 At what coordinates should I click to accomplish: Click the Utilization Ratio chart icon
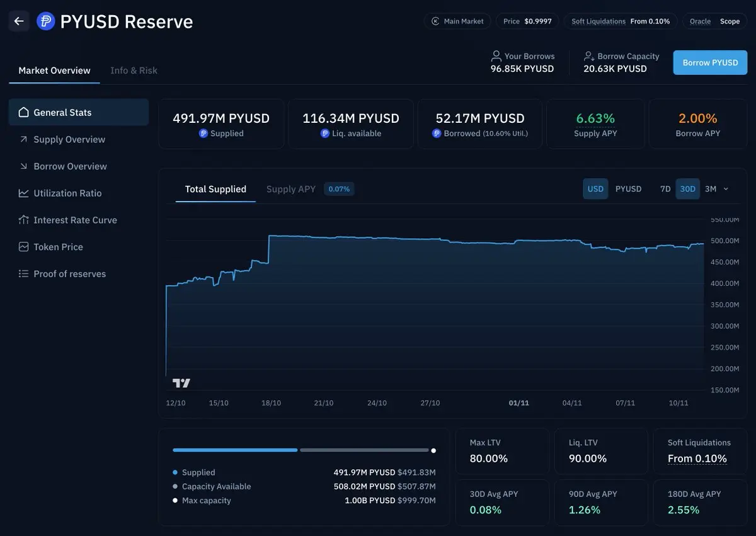[23, 193]
